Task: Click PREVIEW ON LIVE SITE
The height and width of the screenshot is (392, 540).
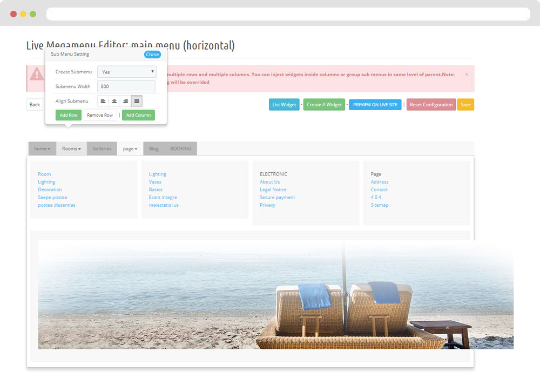Action: (x=375, y=105)
